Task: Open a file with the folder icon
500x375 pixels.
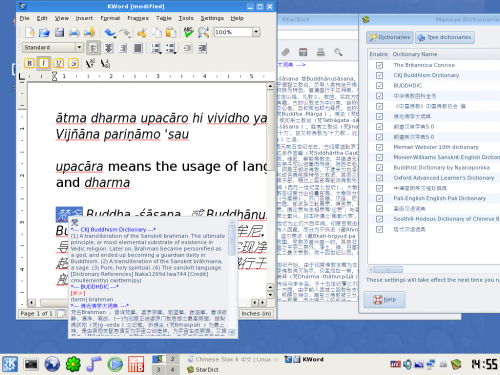Action: [x=44, y=32]
